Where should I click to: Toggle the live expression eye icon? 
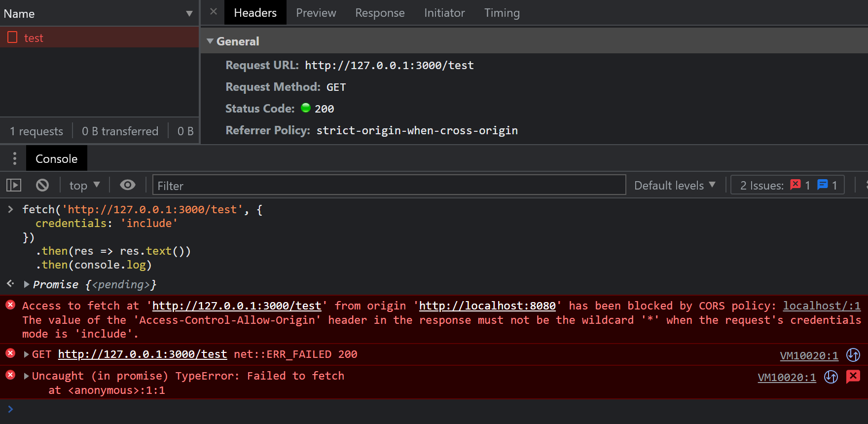point(128,185)
